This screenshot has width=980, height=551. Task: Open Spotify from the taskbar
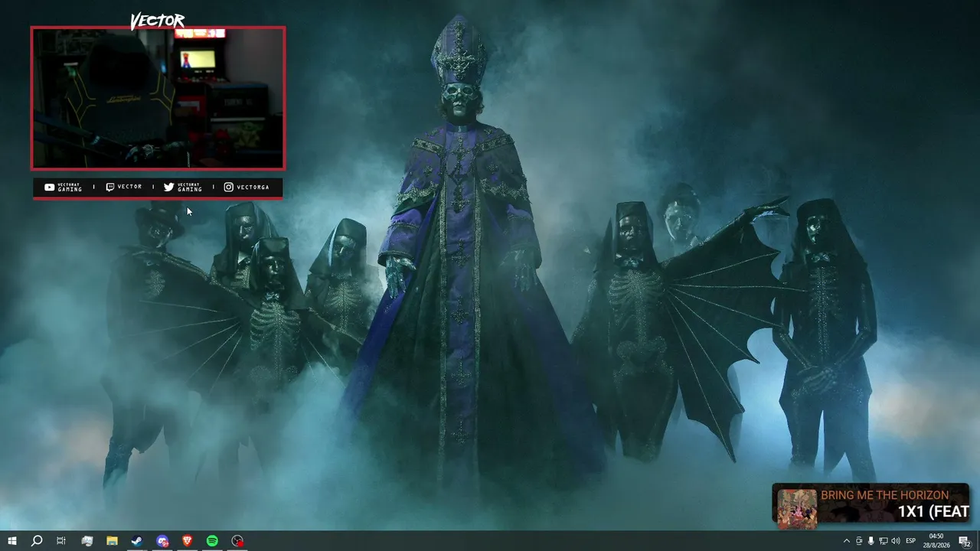[212, 541]
